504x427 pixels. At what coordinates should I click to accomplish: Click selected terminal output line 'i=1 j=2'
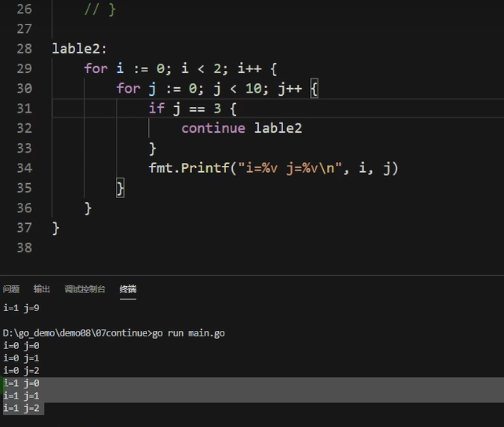pos(21,408)
